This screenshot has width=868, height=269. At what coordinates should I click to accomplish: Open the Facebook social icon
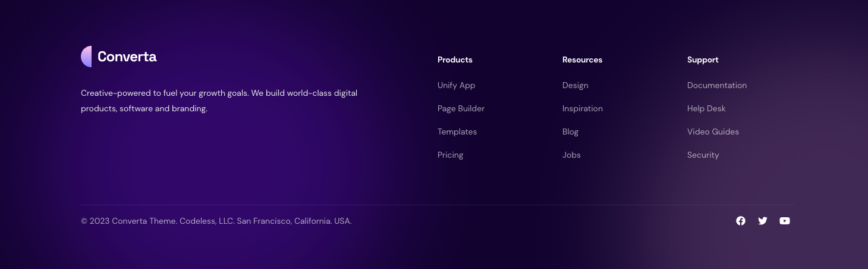tap(741, 221)
